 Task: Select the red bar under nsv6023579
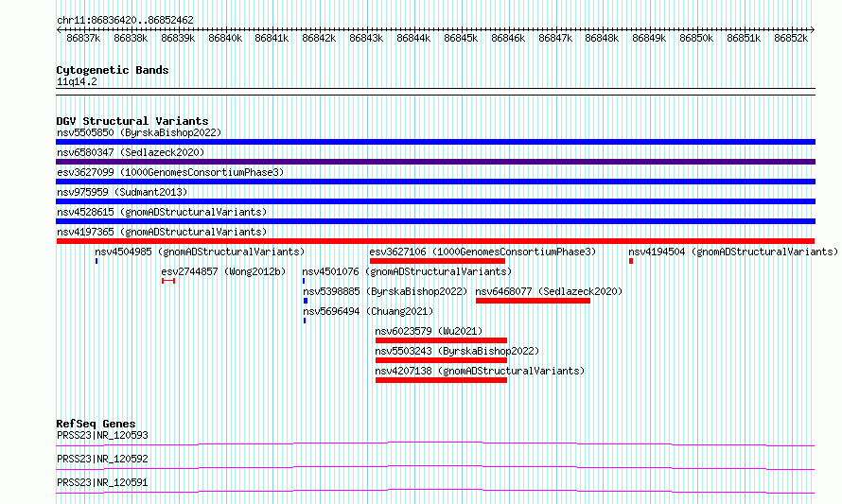(441, 340)
